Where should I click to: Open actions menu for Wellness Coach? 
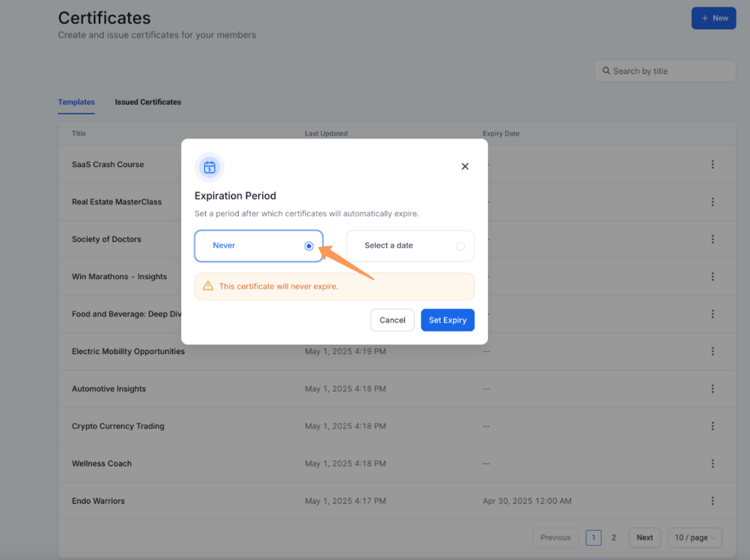point(713,463)
